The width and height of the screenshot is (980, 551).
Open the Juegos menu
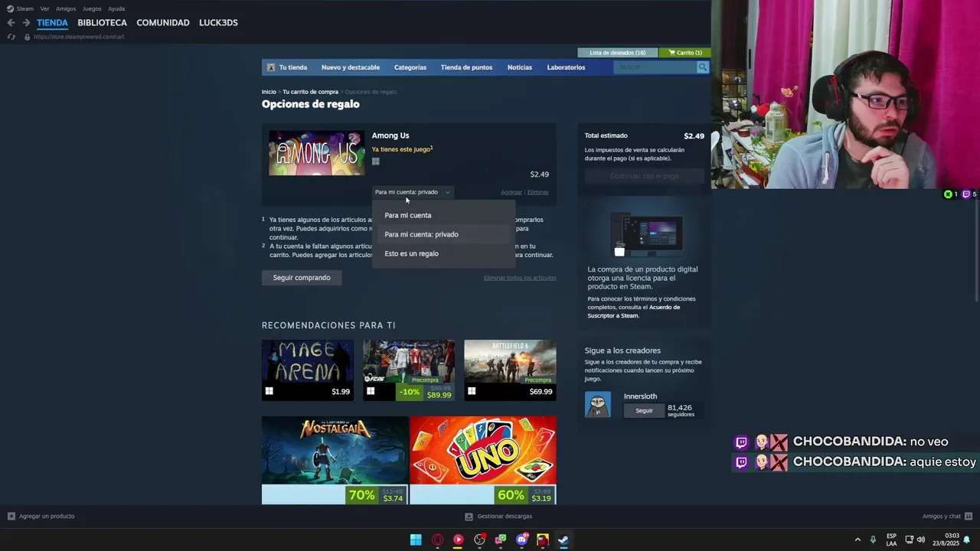pyautogui.click(x=92, y=8)
